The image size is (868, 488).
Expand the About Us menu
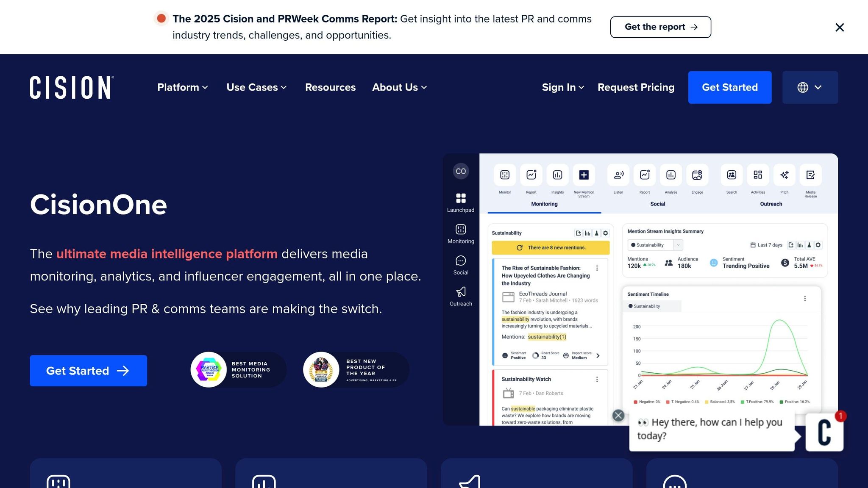click(399, 87)
